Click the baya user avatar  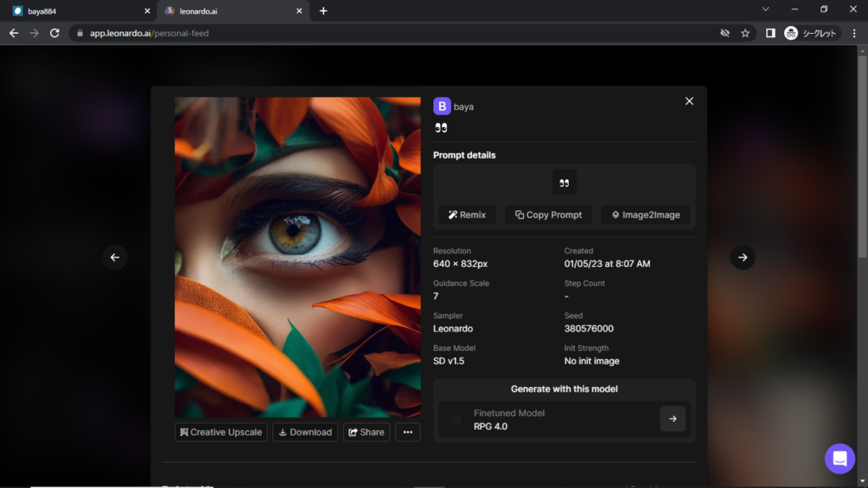[442, 106]
